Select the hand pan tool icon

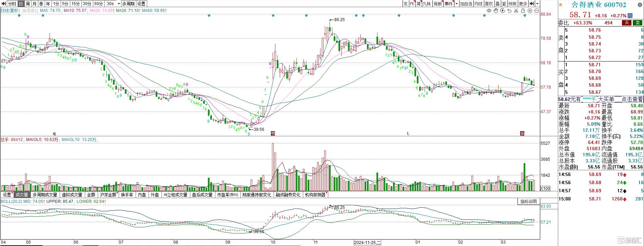[x=496, y=11]
